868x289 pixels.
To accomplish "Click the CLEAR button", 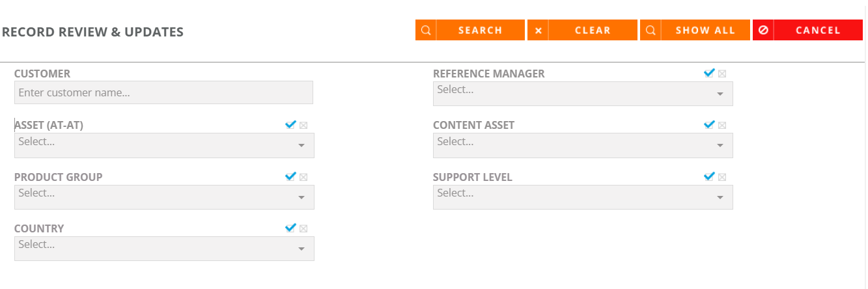I will (582, 30).
